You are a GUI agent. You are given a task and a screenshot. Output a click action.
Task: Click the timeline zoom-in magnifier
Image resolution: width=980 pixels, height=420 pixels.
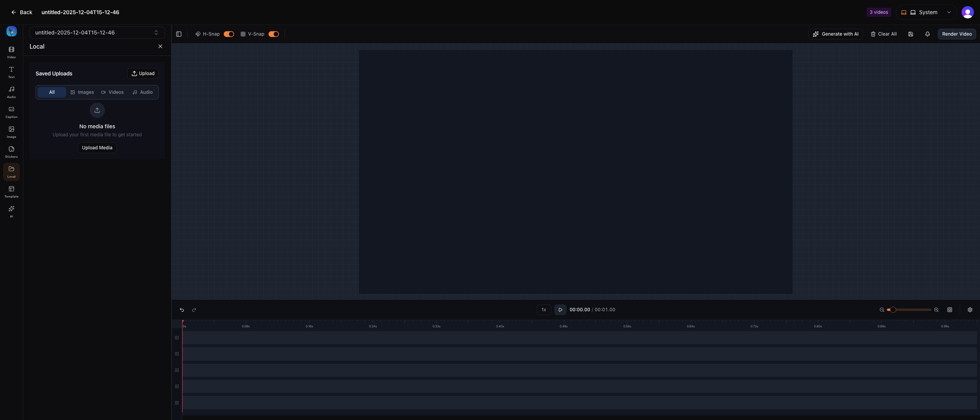(x=936, y=310)
